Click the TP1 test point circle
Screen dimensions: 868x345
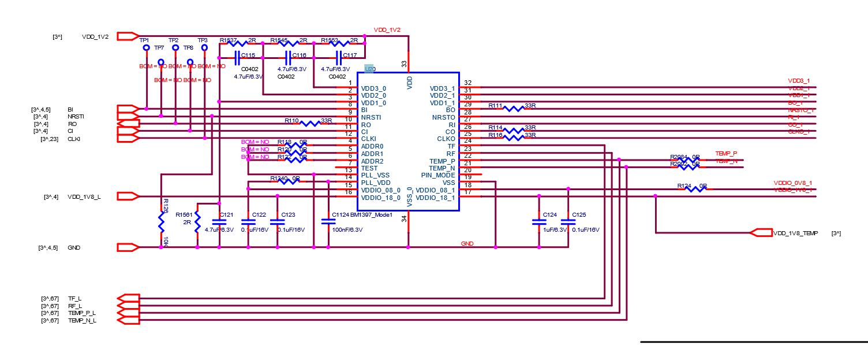(147, 48)
